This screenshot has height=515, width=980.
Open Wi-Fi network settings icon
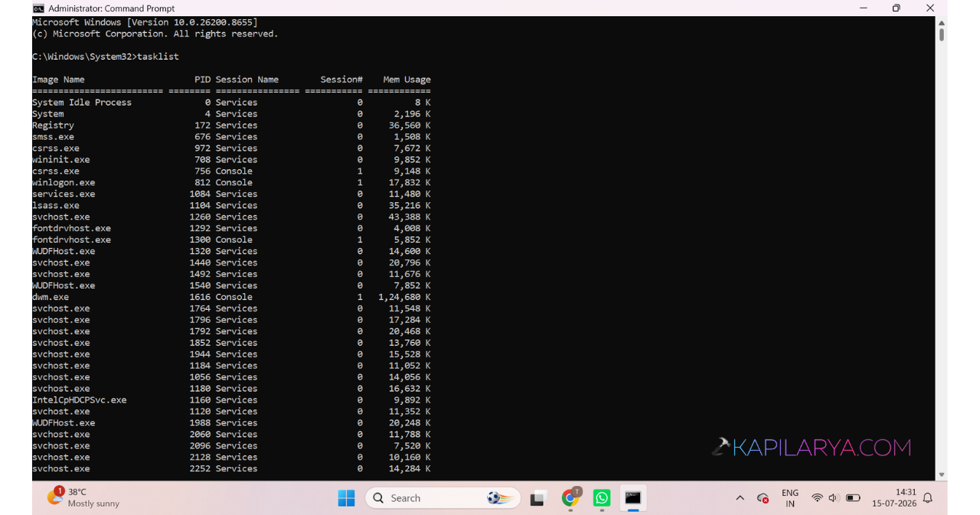point(817,498)
